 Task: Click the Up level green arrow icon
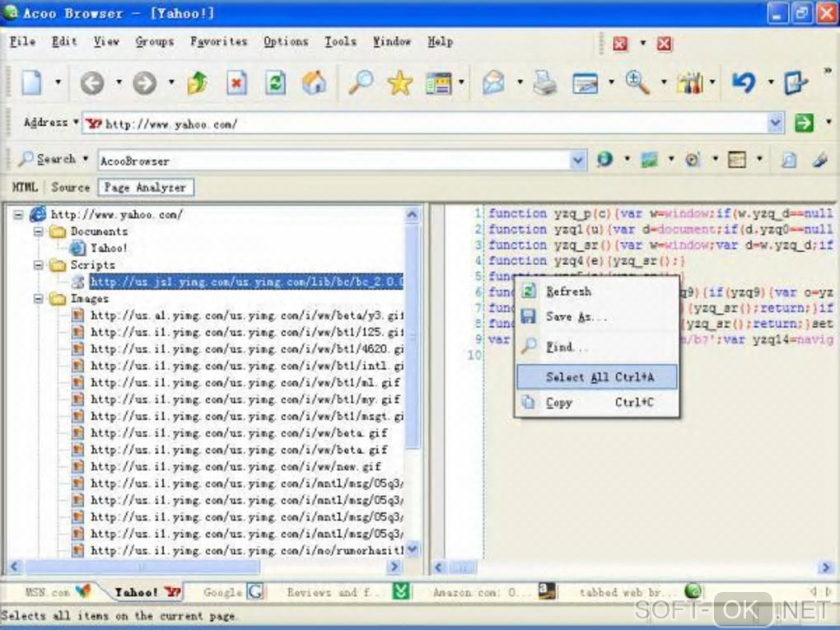click(x=197, y=83)
